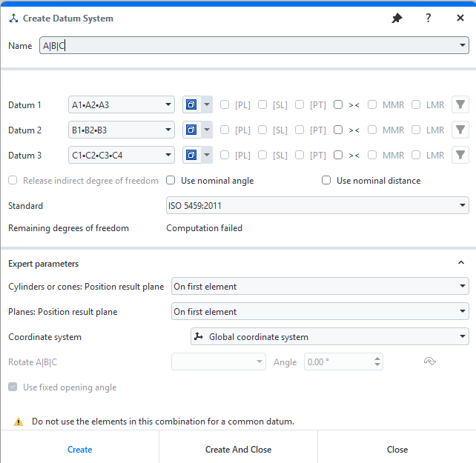Open the Planes: Position result plane dropdown
The width and height of the screenshot is (476, 463).
tap(320, 312)
